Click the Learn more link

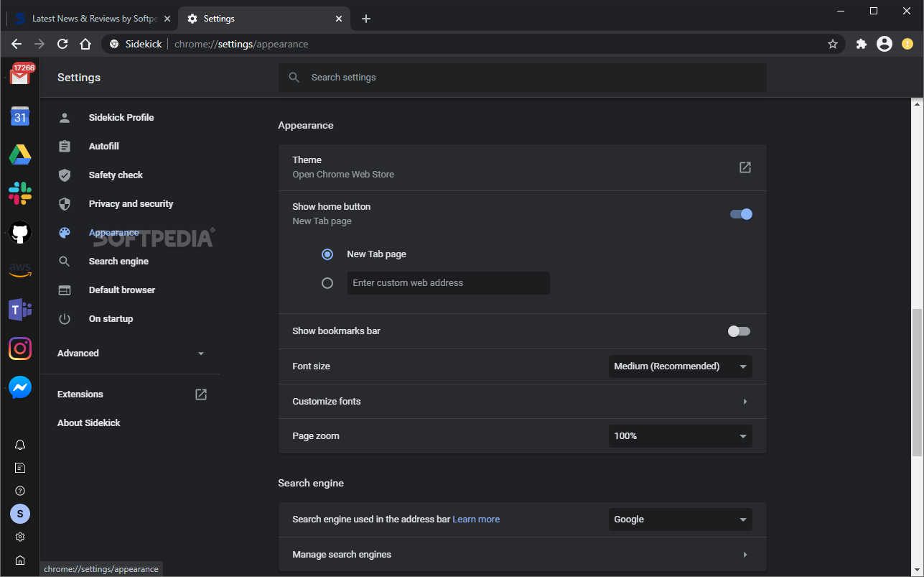coord(476,520)
